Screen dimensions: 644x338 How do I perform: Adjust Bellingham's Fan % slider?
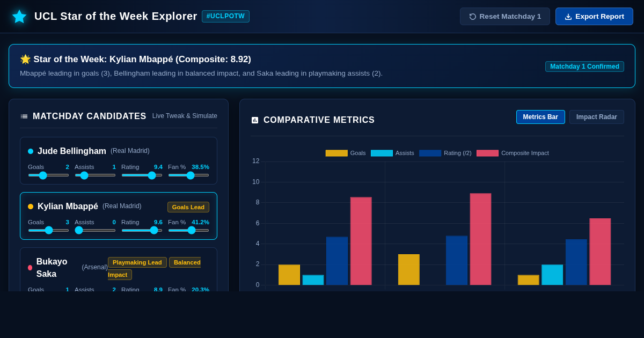[188, 175]
